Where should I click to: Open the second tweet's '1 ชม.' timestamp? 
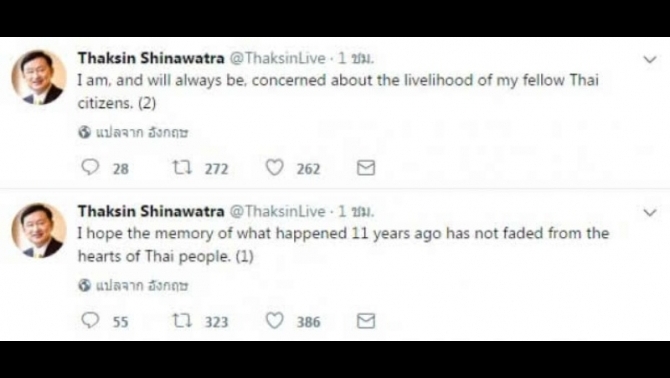tap(356, 211)
